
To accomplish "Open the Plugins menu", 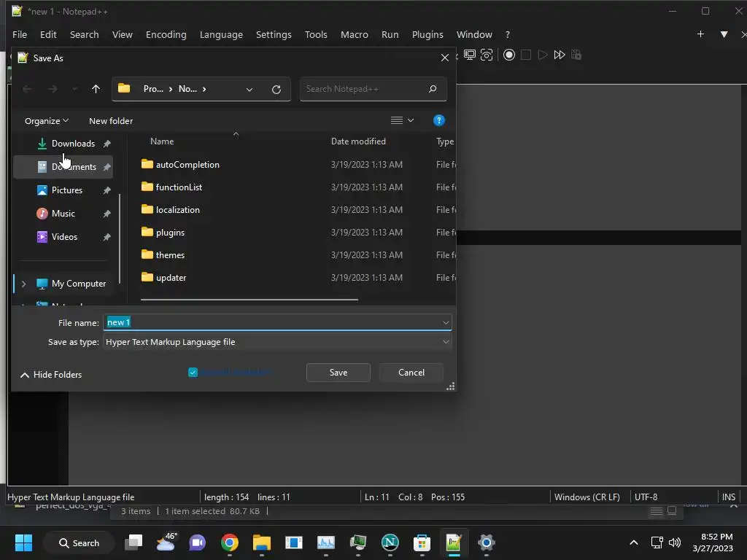I will [x=427, y=35].
